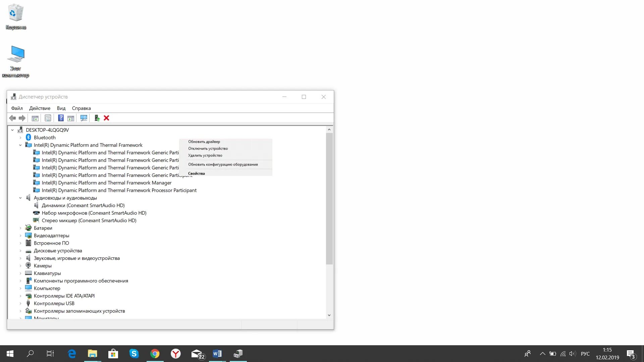Collapse the Intel(R) Dynamic Platform and Thermal Framework node
Screen dimensions: 644x362
click(x=20, y=145)
